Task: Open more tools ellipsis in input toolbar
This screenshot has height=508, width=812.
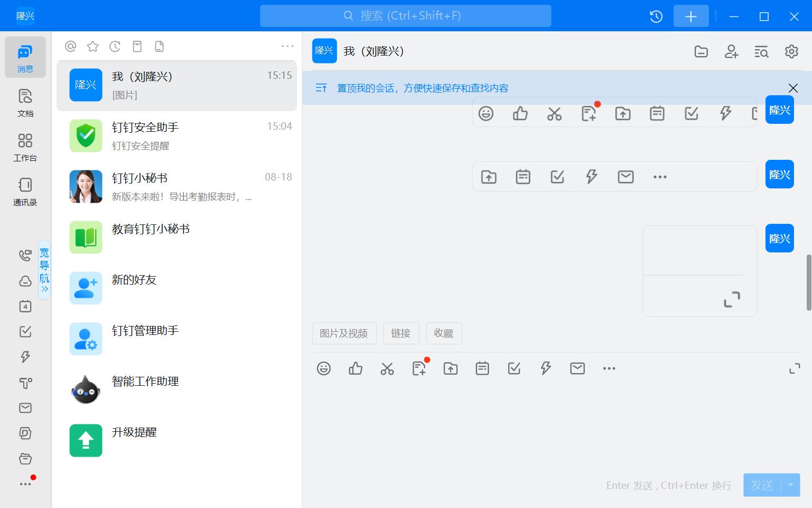Action: (x=609, y=368)
